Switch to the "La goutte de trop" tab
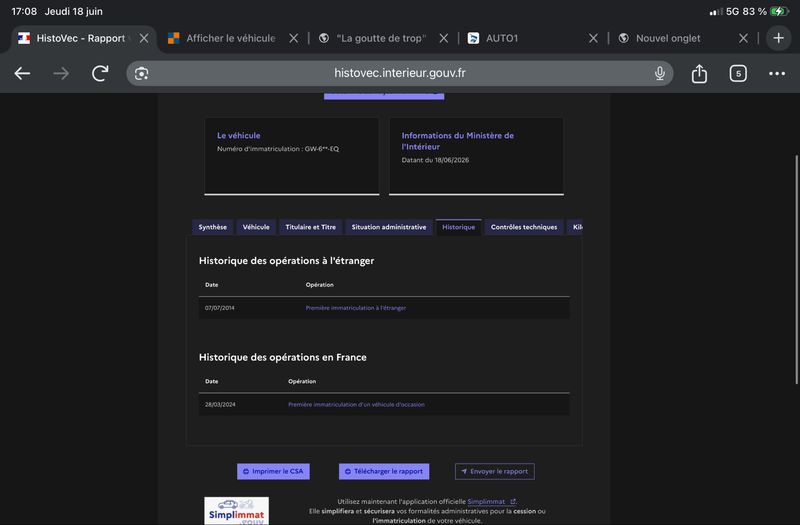800x525 pixels. 381,38
